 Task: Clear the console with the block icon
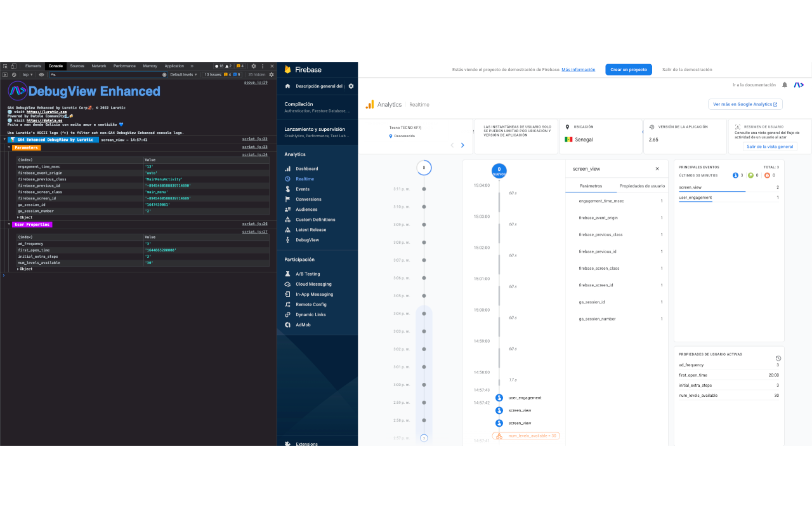pyautogui.click(x=13, y=74)
